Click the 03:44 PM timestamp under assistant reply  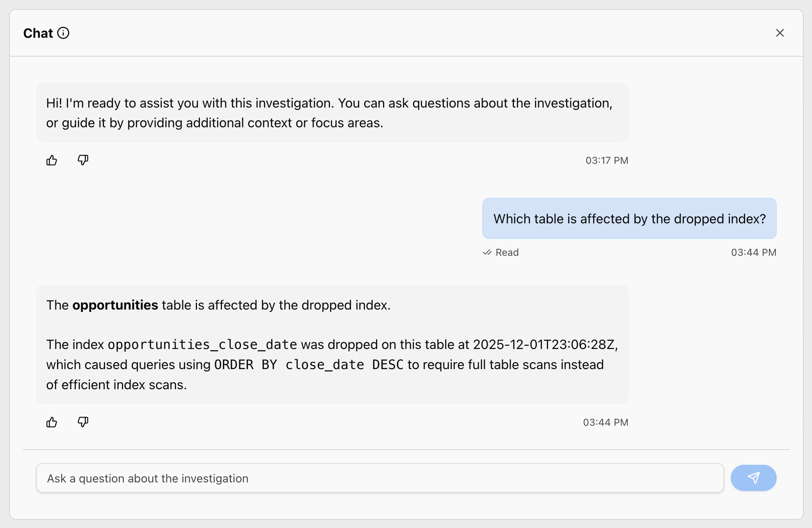(x=605, y=422)
